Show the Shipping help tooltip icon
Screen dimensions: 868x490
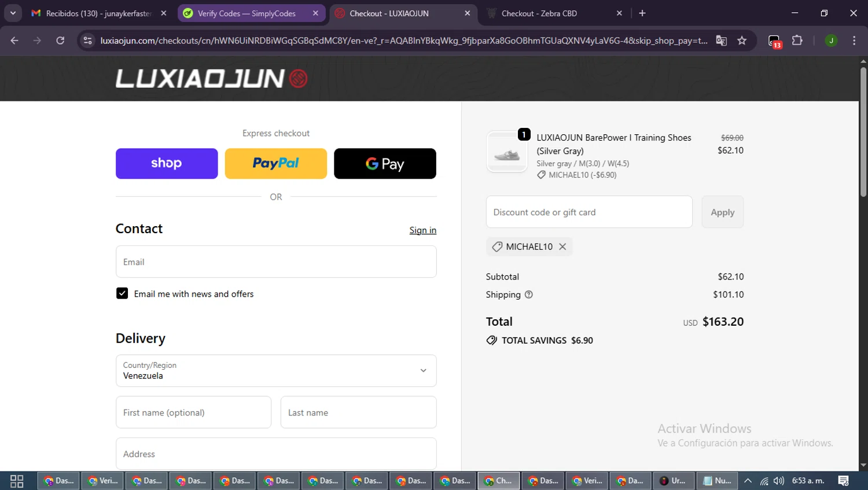click(x=529, y=294)
